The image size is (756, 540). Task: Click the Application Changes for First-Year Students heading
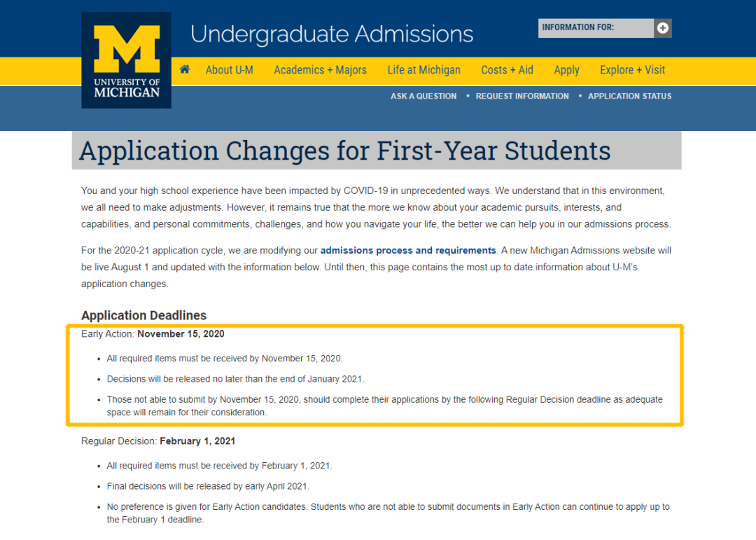[x=345, y=151]
